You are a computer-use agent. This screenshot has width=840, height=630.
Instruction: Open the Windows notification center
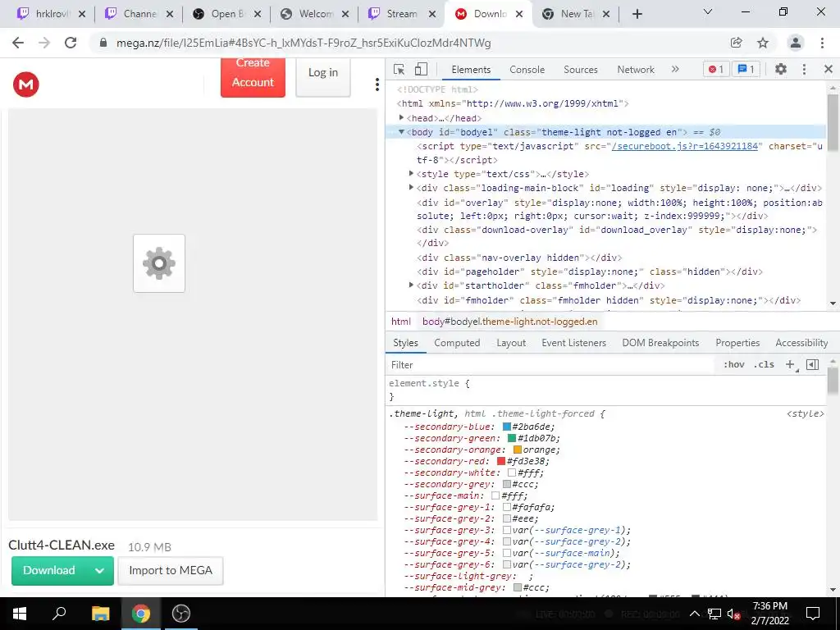[x=813, y=614]
